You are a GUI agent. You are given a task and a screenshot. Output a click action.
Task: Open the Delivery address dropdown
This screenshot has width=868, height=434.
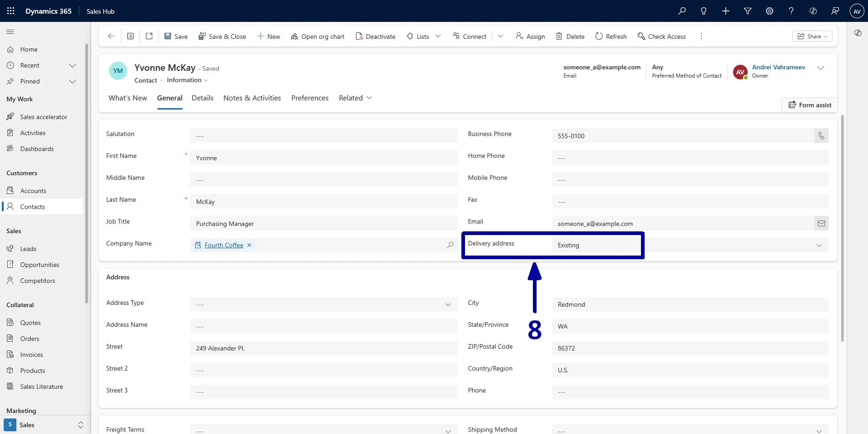pos(819,245)
